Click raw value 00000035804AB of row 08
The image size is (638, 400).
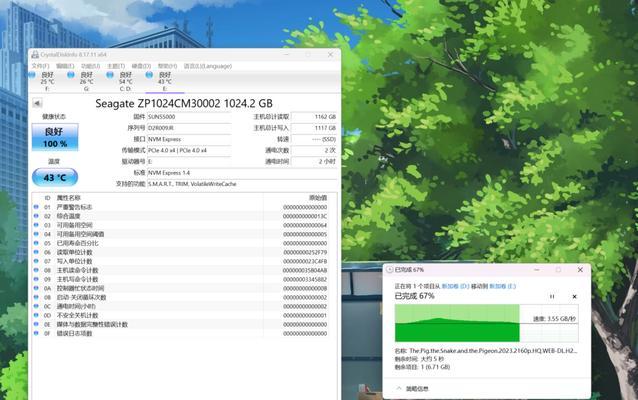pyautogui.click(x=305, y=270)
